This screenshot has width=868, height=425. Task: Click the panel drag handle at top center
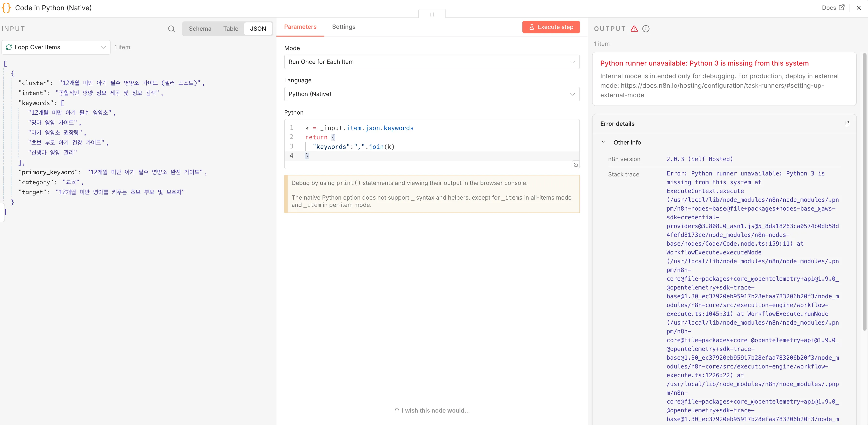(432, 14)
